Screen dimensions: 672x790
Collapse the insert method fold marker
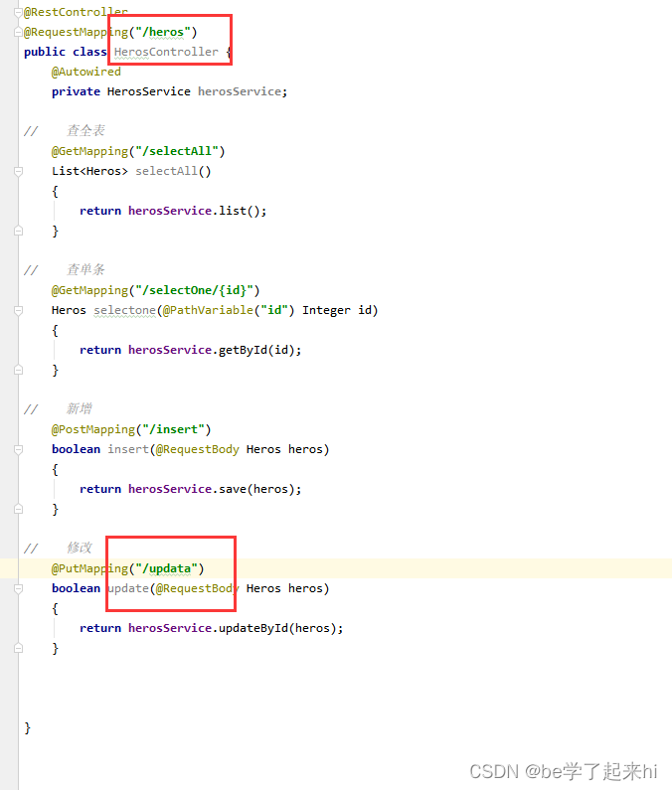coord(18,449)
